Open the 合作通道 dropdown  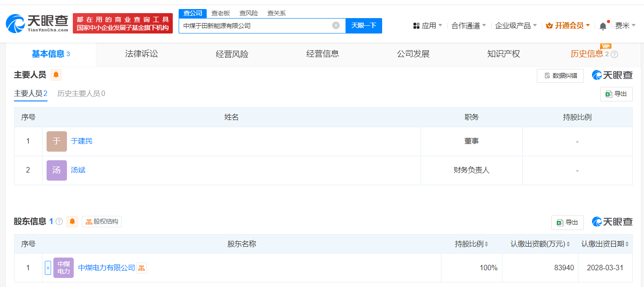coord(469,26)
